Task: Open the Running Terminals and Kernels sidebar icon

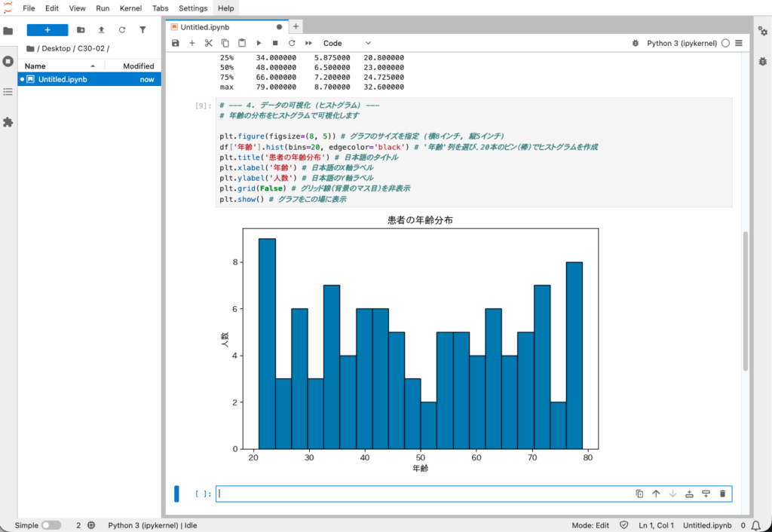Action: pyautogui.click(x=8, y=61)
